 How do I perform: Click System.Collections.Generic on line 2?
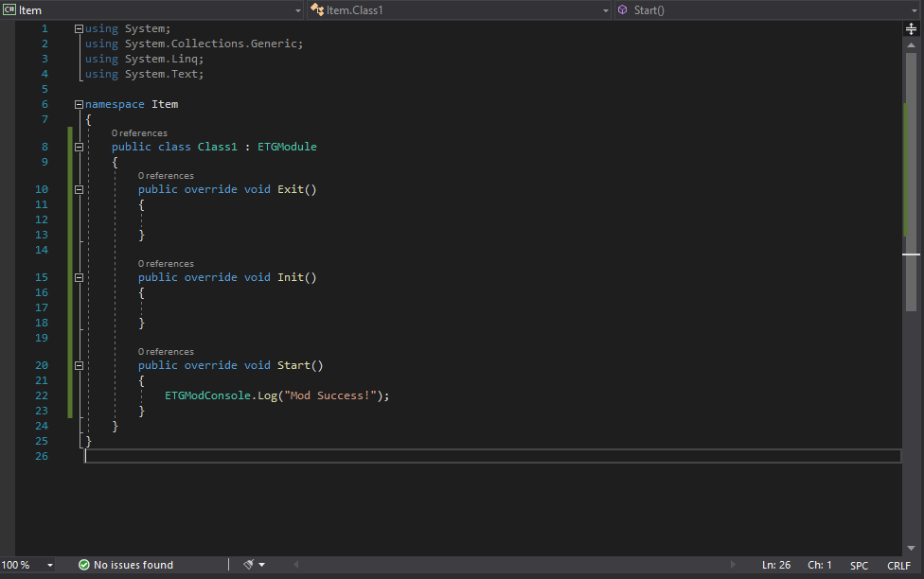pyautogui.click(x=212, y=44)
